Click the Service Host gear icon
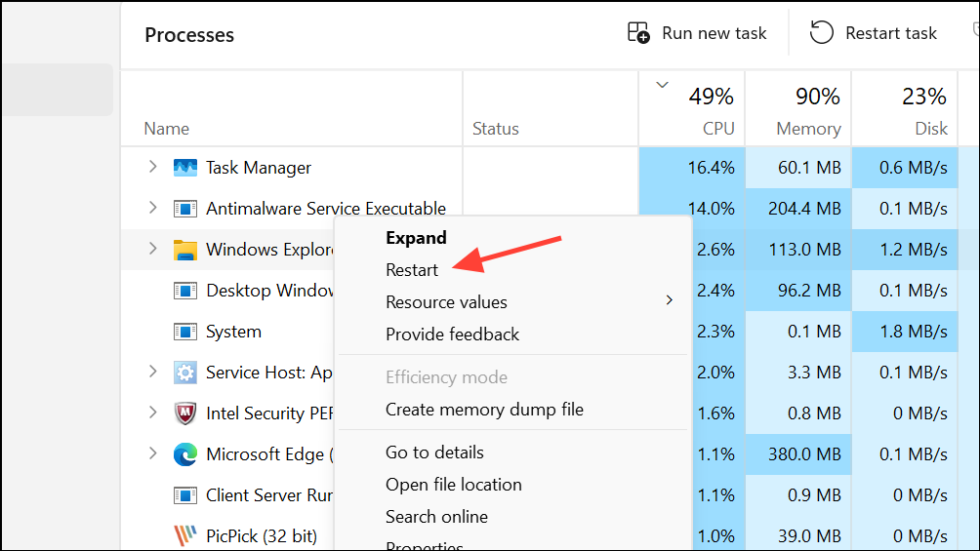The height and width of the screenshot is (551, 980). click(x=185, y=373)
